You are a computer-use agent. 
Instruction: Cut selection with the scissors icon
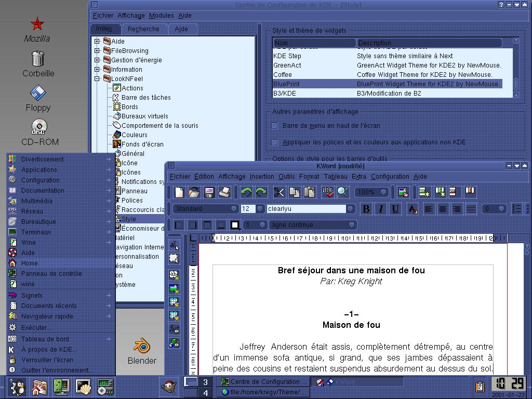pyautogui.click(x=279, y=192)
